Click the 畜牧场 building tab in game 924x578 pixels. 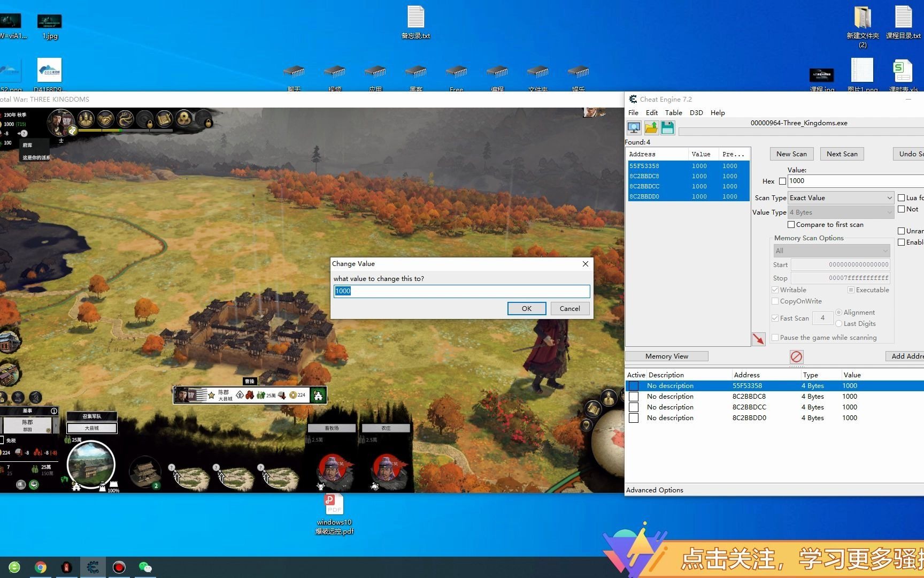332,428
